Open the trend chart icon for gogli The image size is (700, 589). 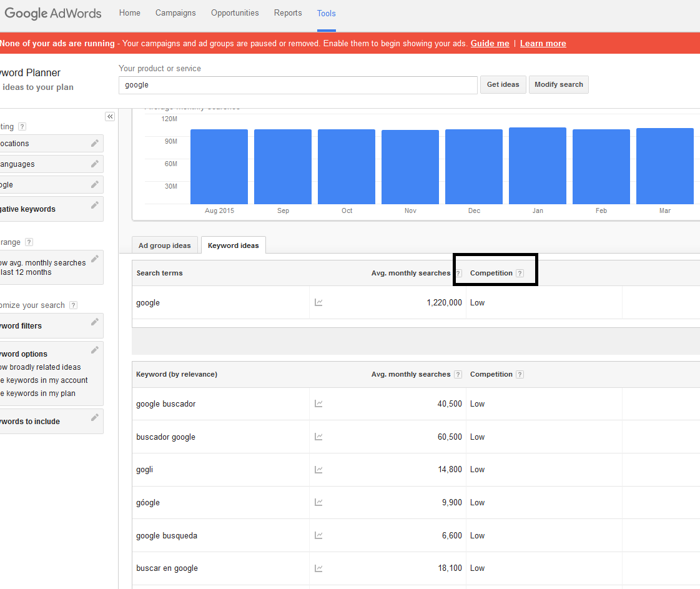click(318, 469)
